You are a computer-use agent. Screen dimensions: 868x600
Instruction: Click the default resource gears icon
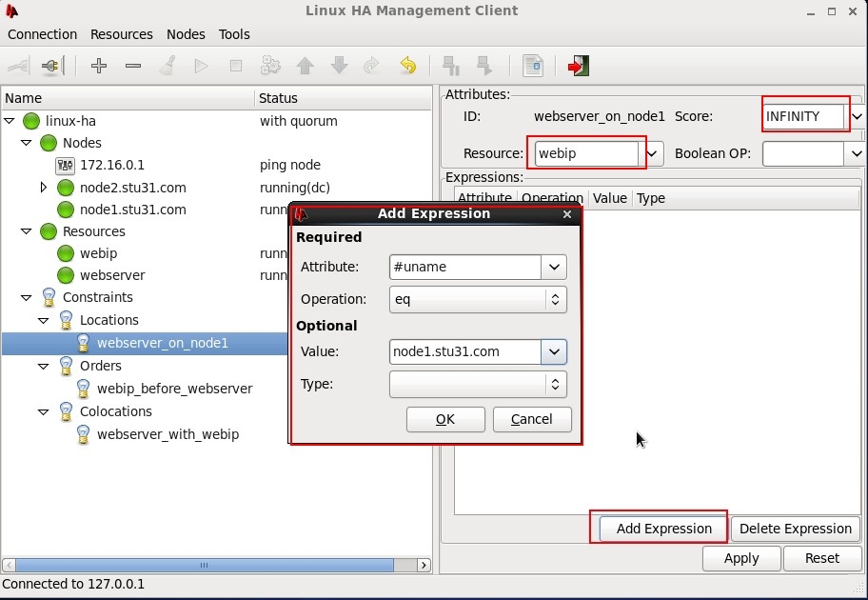pos(270,66)
